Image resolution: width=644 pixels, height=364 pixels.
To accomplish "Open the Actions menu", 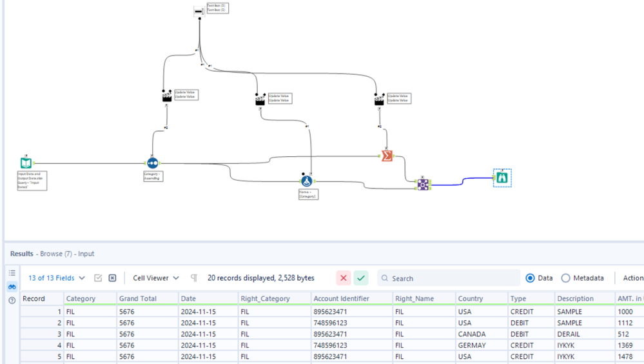I will coord(633,278).
